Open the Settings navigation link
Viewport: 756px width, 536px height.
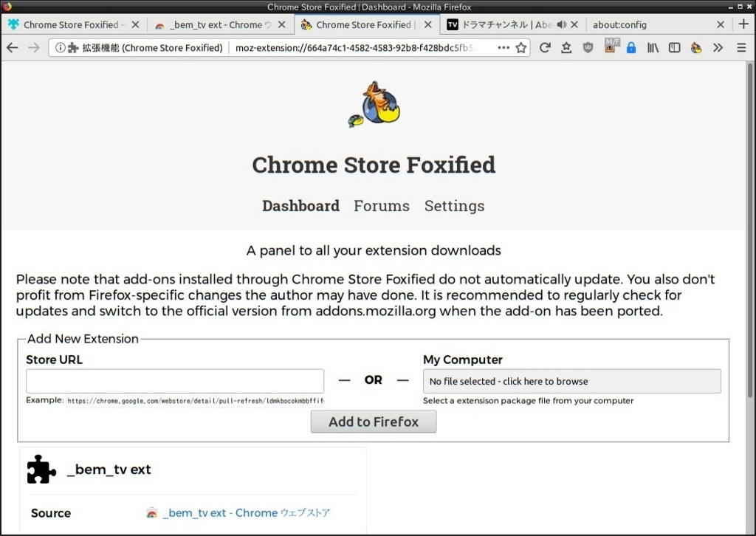[454, 206]
